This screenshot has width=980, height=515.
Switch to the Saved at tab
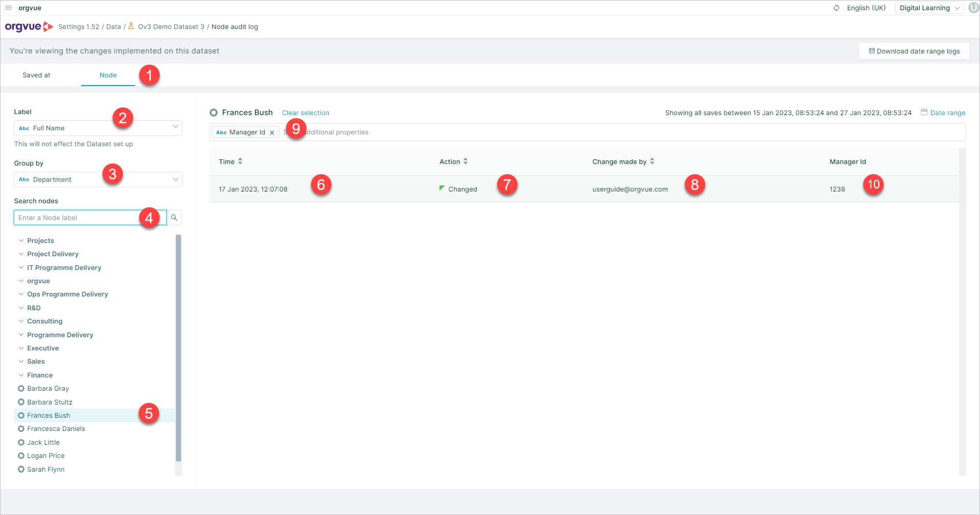tap(36, 75)
